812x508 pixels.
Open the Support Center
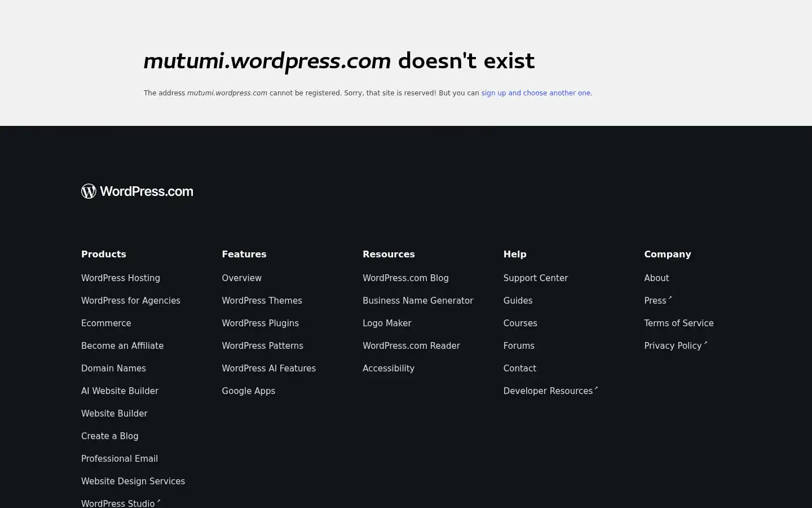click(x=536, y=278)
